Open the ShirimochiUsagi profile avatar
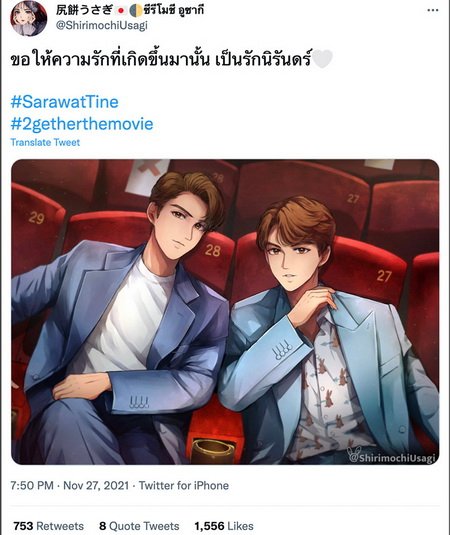Image resolution: width=450 pixels, height=535 pixels. (x=28, y=18)
